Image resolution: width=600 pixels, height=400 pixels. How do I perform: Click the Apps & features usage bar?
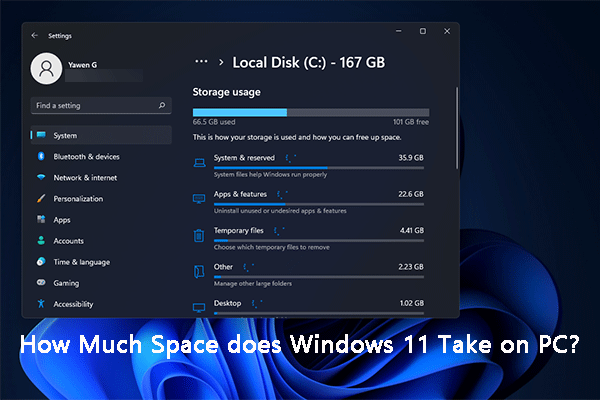click(x=319, y=204)
